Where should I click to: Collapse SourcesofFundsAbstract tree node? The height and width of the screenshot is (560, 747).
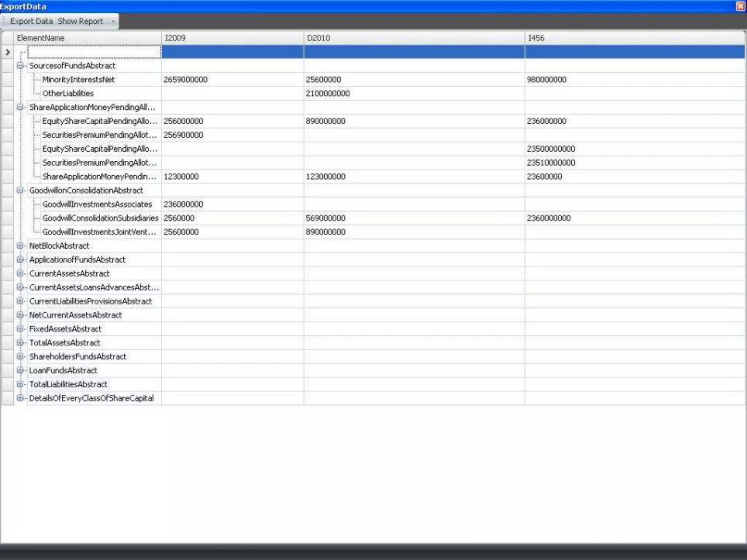click(20, 66)
